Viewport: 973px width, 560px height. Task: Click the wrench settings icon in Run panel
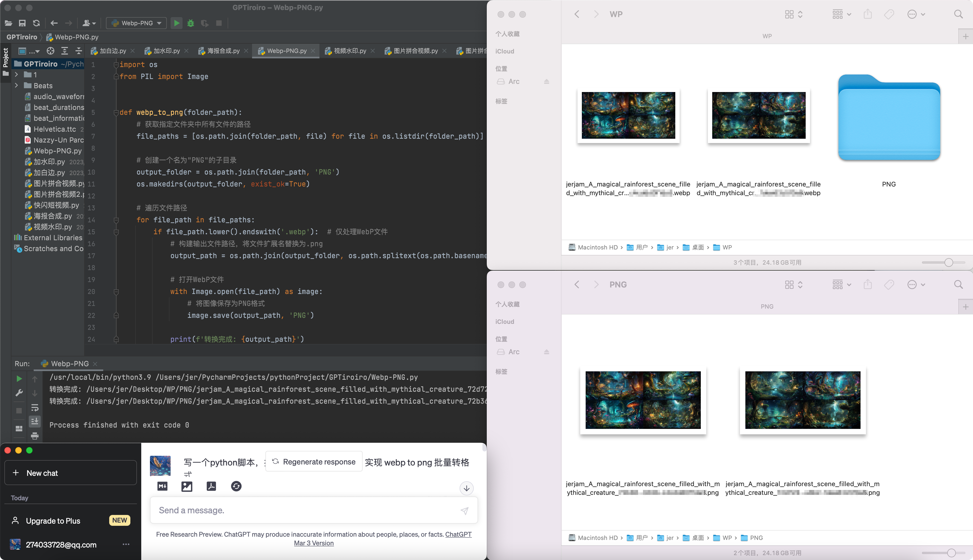(19, 393)
